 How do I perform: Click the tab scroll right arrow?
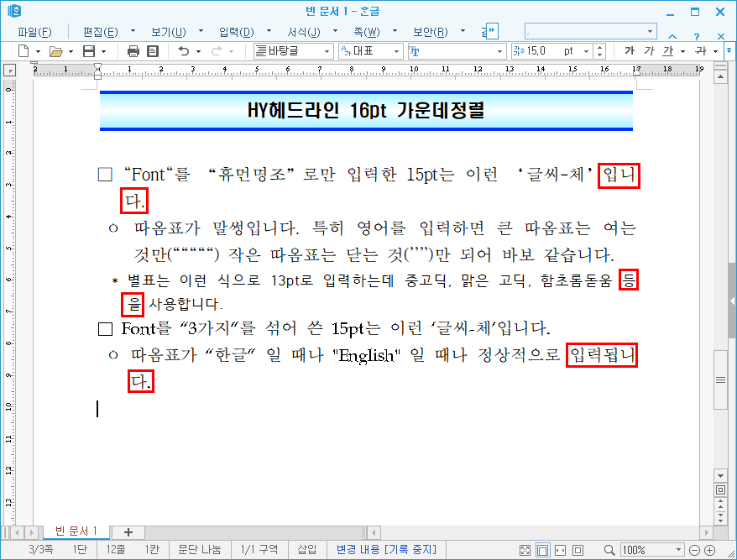click(x=32, y=533)
